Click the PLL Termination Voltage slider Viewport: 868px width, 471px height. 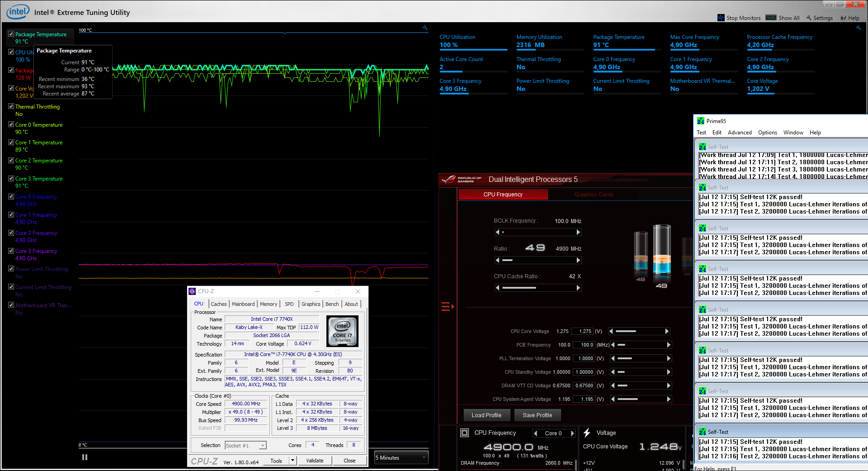[641, 358]
